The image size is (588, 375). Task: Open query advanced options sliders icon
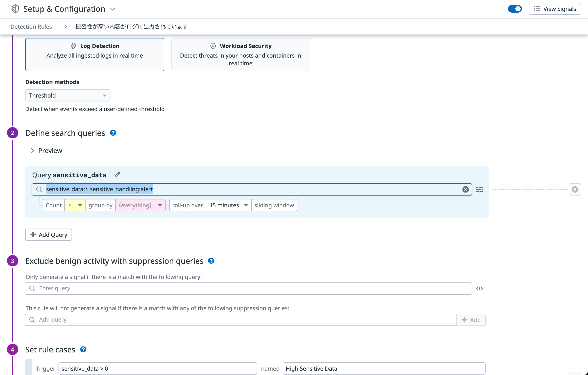(479, 189)
